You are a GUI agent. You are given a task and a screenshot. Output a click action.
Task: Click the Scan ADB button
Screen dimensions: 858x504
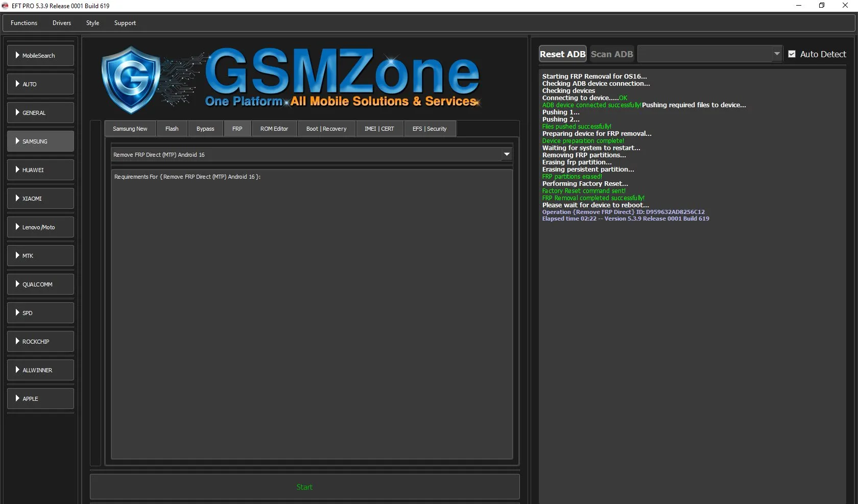611,54
